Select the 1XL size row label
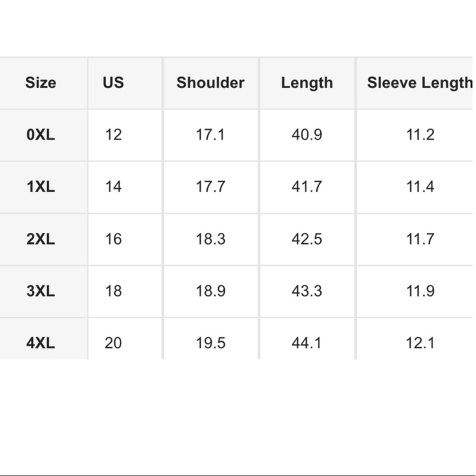This screenshot has height=476, width=476. (x=40, y=187)
